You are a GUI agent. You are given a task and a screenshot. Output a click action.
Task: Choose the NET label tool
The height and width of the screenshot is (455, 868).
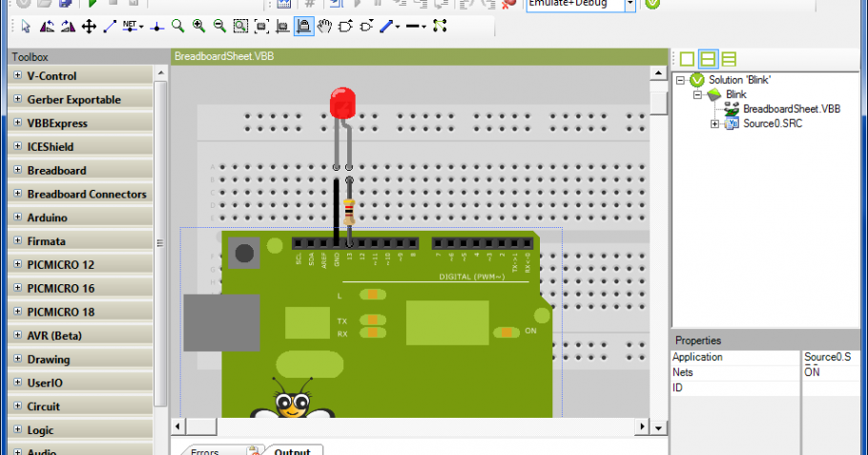(130, 26)
